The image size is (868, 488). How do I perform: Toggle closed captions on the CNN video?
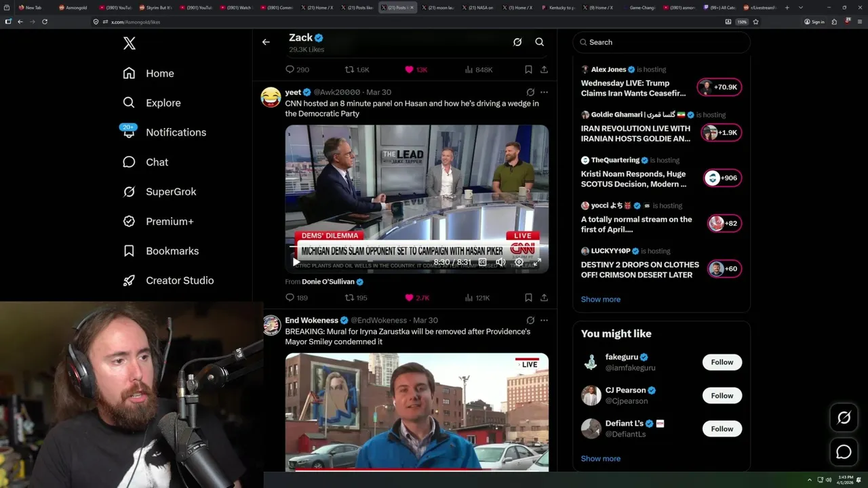point(483,262)
